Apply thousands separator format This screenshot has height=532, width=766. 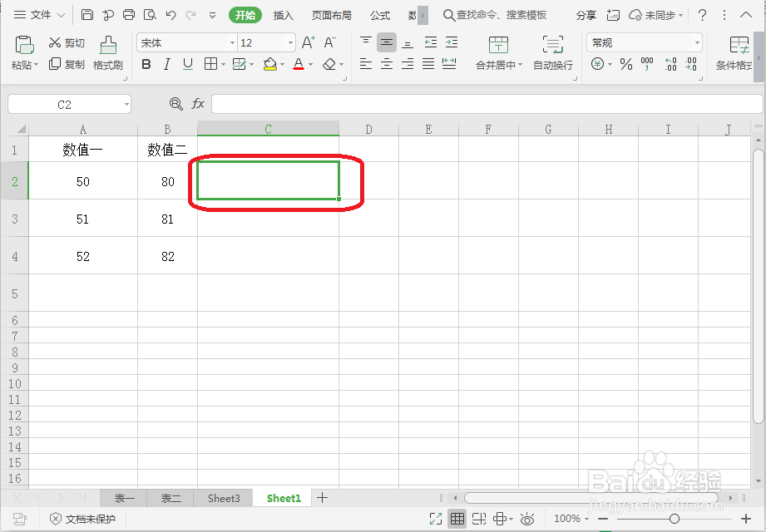647,64
